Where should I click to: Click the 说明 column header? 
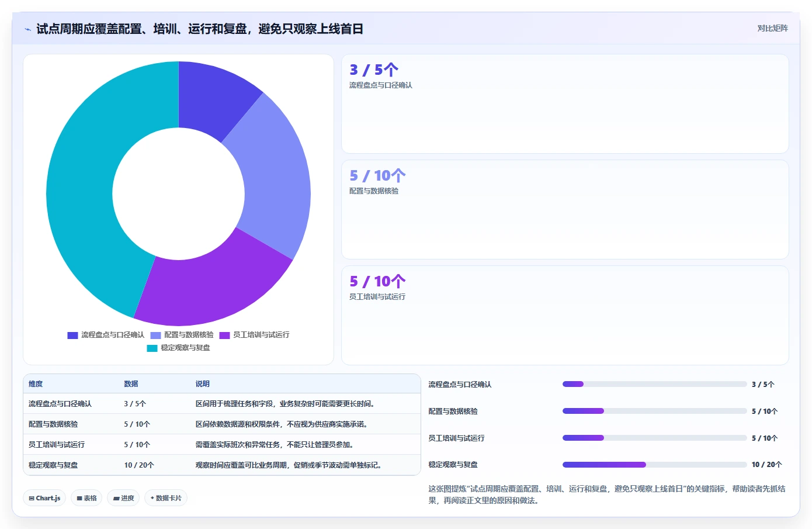203,384
